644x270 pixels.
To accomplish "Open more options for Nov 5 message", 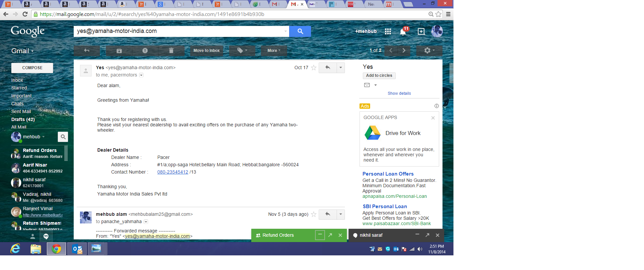I will (x=341, y=214).
